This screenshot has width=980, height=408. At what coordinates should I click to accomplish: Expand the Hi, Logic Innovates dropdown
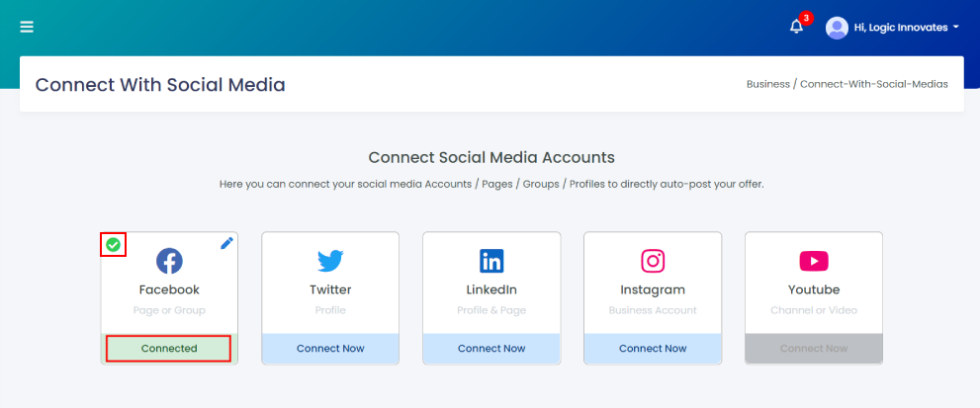pos(906,28)
